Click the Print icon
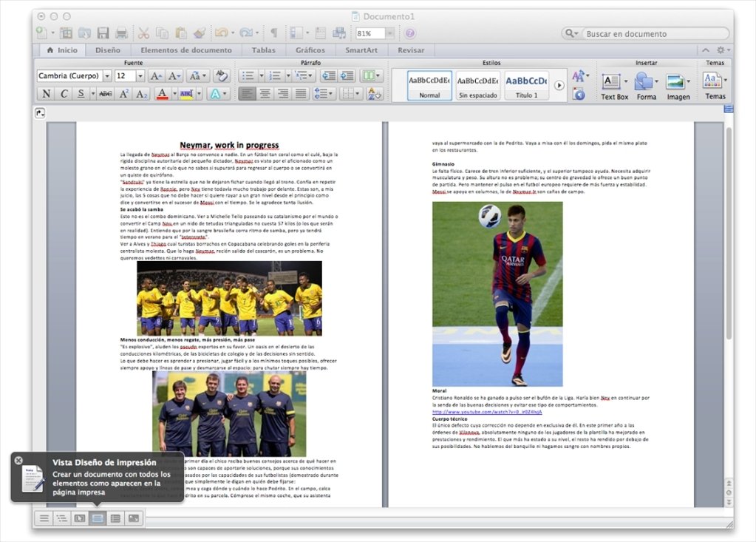This screenshot has width=756, height=542. click(121, 33)
